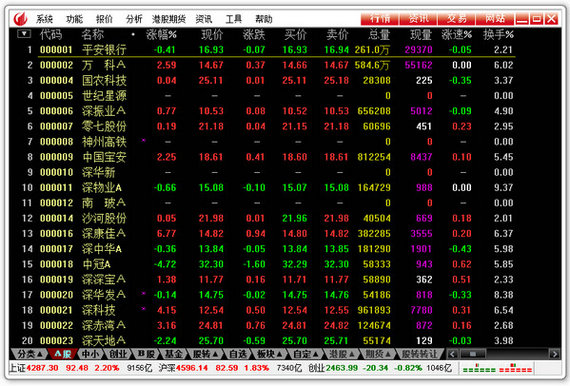The height and width of the screenshot is (386, 570).
Task: Open the 港股期货 menu
Action: (169, 19)
